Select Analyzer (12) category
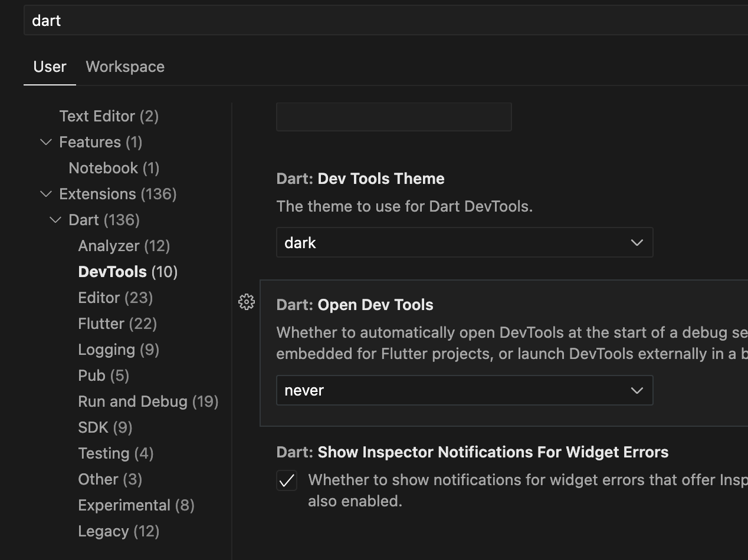748x560 pixels. (124, 246)
